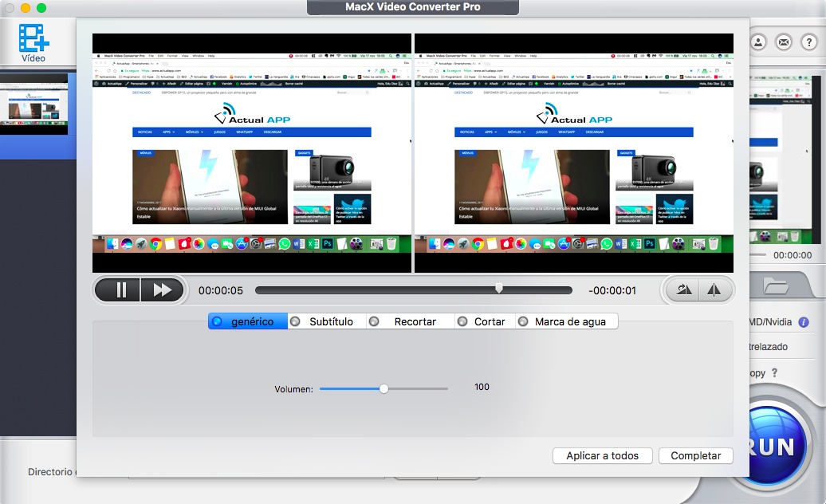
Task: Select the video thumbnail in the main window list
Action: [33, 104]
